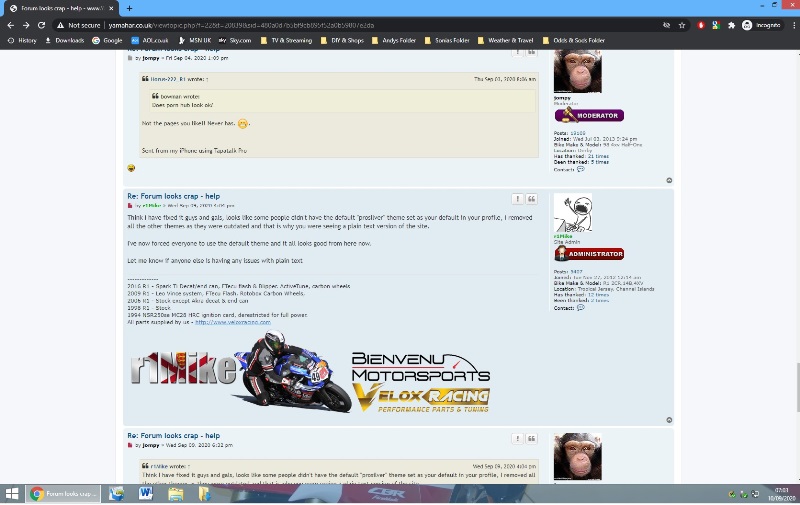Open the AOL.co.uk bookmark
Image resolution: width=800 pixels, height=505 pixels.
coord(149,40)
